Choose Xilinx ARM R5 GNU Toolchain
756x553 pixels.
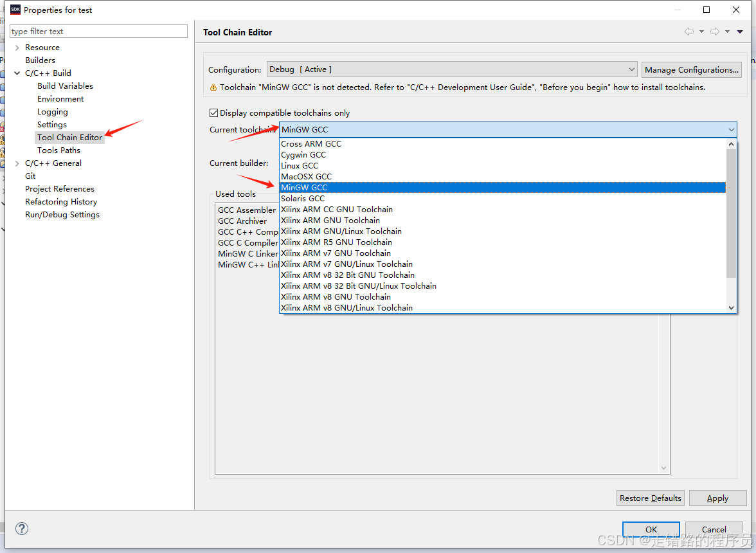coord(503,242)
